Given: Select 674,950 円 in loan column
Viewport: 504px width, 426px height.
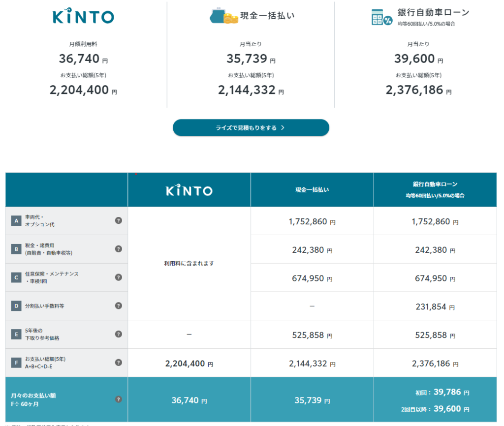Looking at the screenshot, I should (435, 278).
